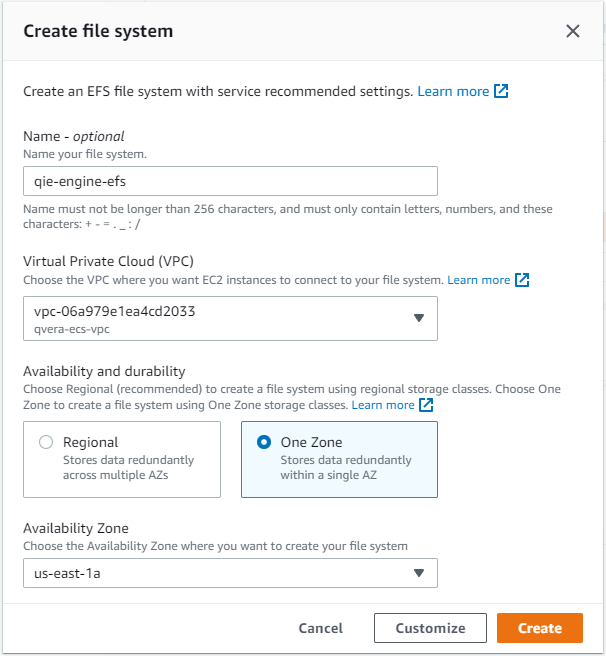Choose the Regional option card
Screen dimensions: 606x656
pos(122,459)
